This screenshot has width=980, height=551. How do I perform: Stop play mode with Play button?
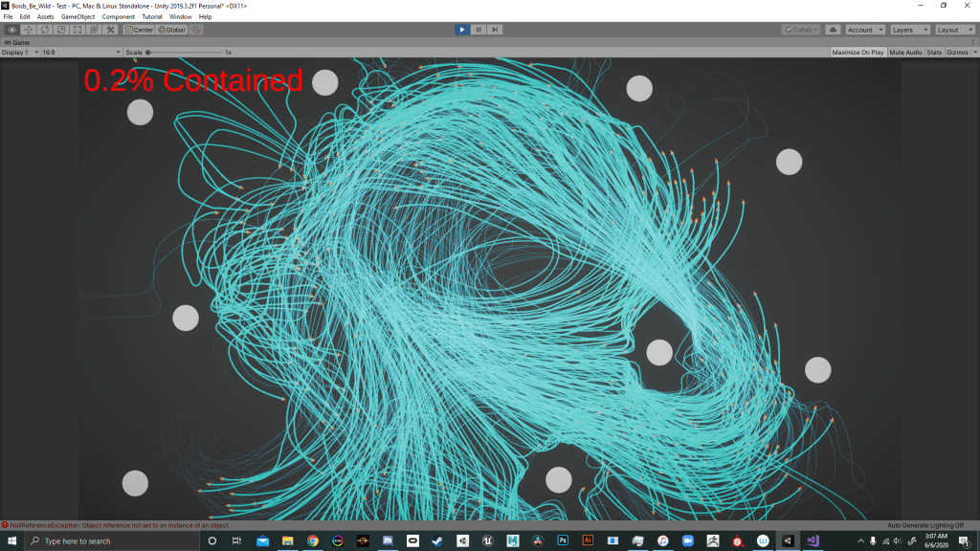pos(462,30)
